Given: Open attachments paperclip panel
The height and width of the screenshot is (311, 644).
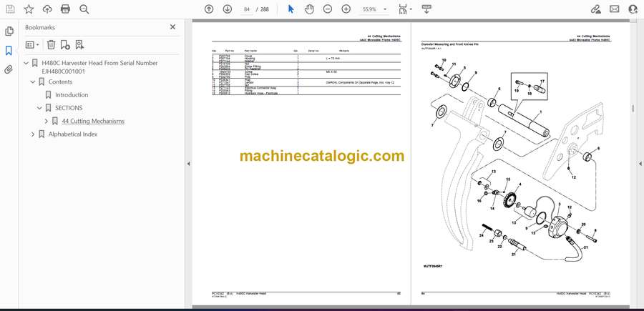Looking at the screenshot, I should pos(9,69).
